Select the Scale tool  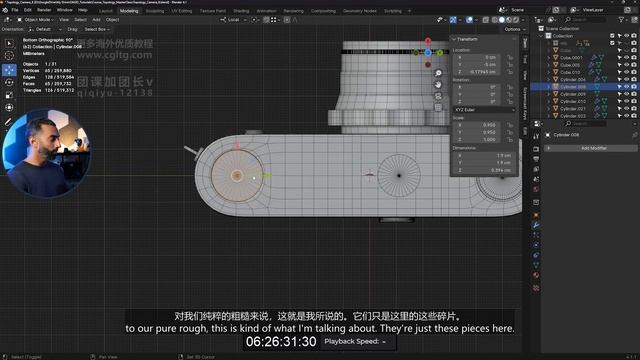coord(9,95)
